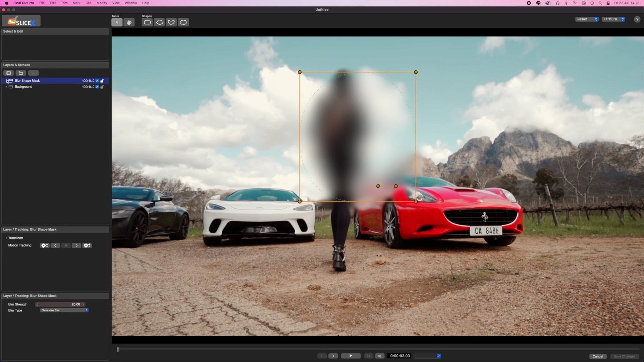Image resolution: width=644 pixels, height=362 pixels.
Task: Choose the polygon shape tool
Action: tap(159, 22)
